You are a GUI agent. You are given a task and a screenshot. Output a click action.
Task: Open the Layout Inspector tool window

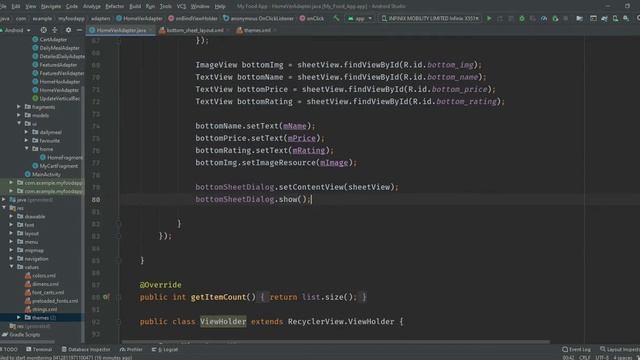pos(619,349)
